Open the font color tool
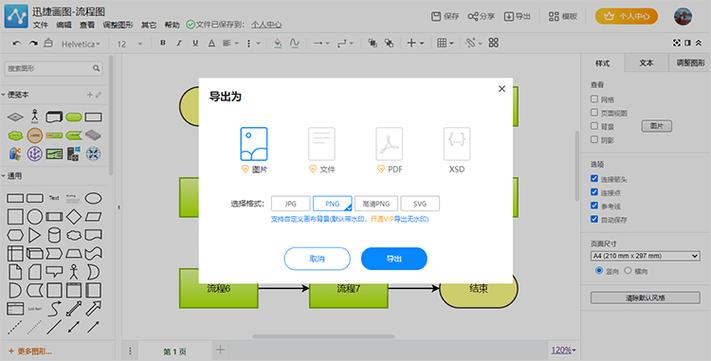The height and width of the screenshot is (361, 711). click(x=211, y=43)
